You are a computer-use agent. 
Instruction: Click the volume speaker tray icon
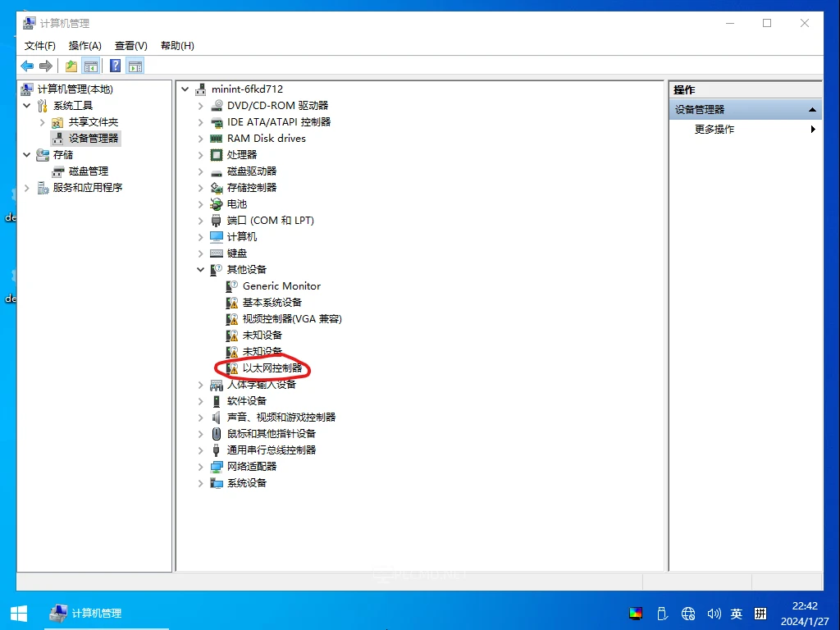[714, 614]
